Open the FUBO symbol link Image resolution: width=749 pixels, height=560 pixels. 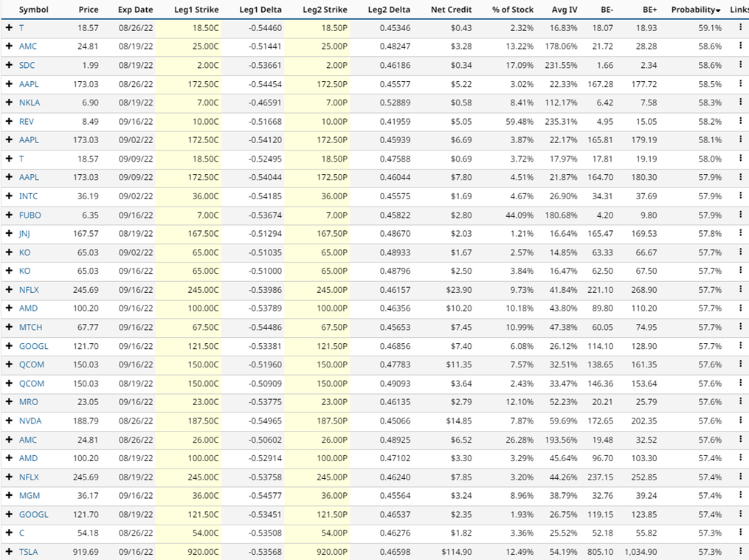tap(30, 215)
